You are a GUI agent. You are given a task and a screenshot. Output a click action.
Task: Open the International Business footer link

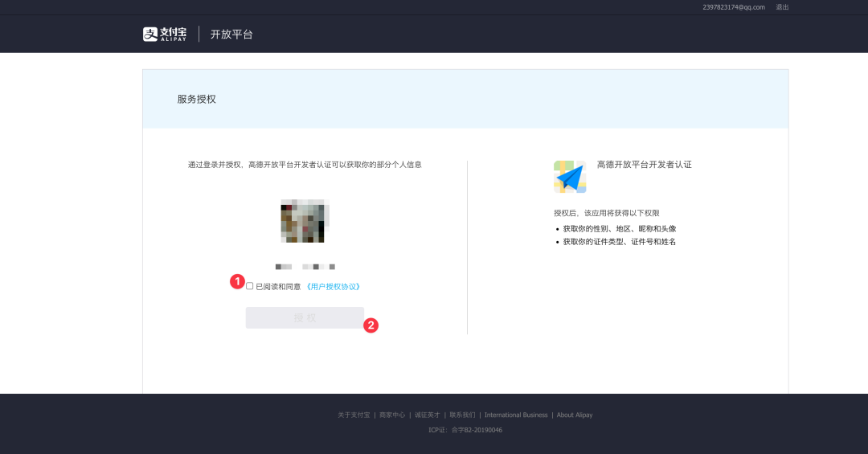pos(516,415)
